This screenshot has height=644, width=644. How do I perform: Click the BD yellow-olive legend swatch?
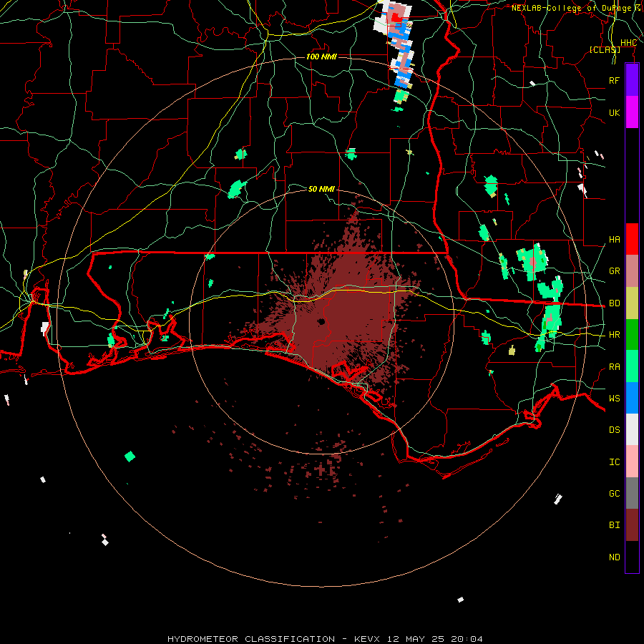click(632, 303)
